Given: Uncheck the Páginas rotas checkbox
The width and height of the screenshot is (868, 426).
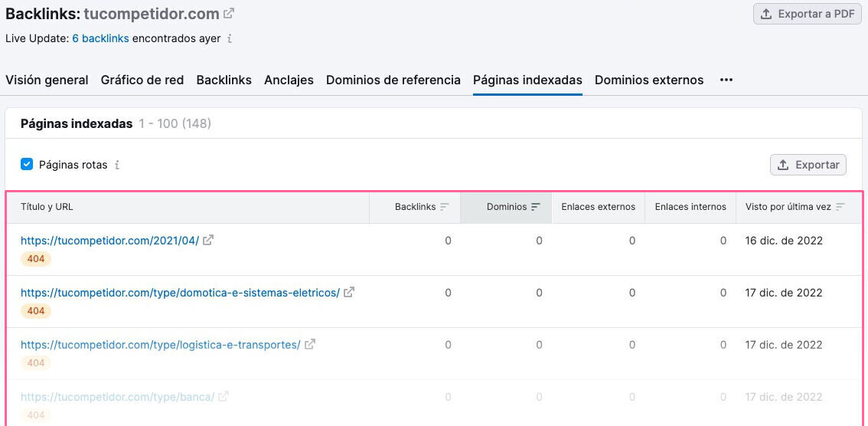Looking at the screenshot, I should tap(27, 164).
